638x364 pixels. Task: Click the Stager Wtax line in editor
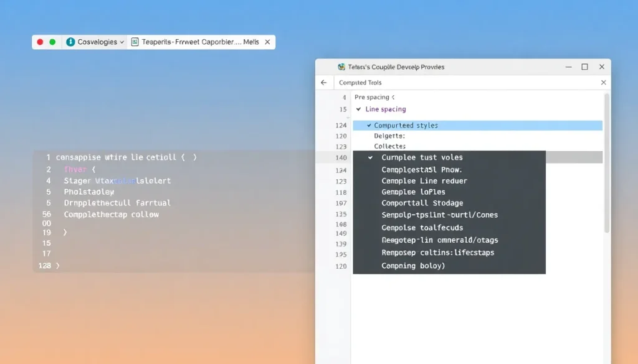[117, 181]
